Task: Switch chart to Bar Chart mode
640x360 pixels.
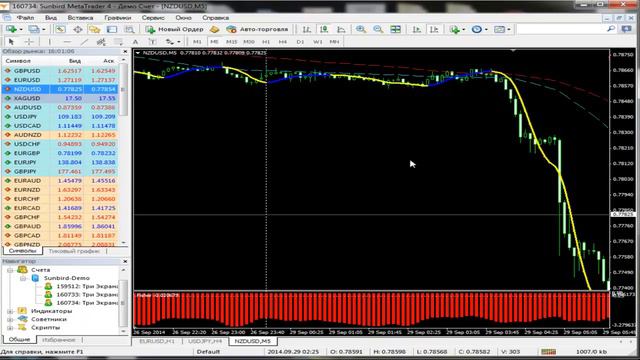Action: [307, 29]
